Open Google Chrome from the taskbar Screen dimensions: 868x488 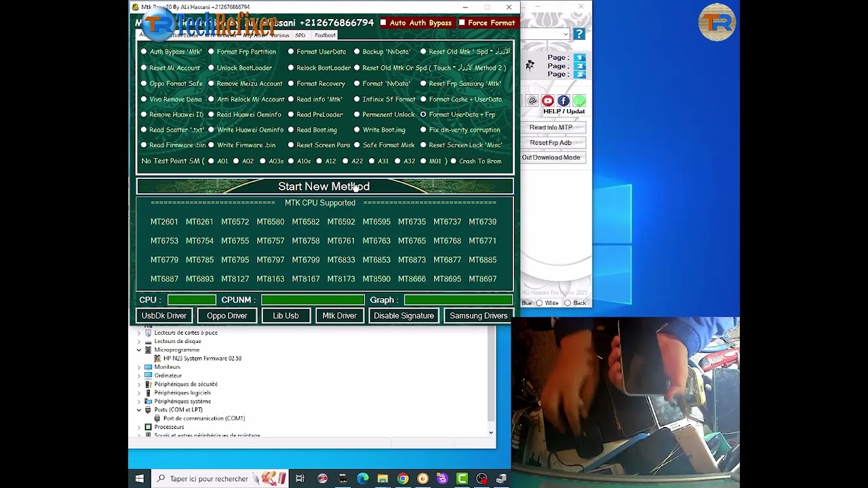coord(403,479)
